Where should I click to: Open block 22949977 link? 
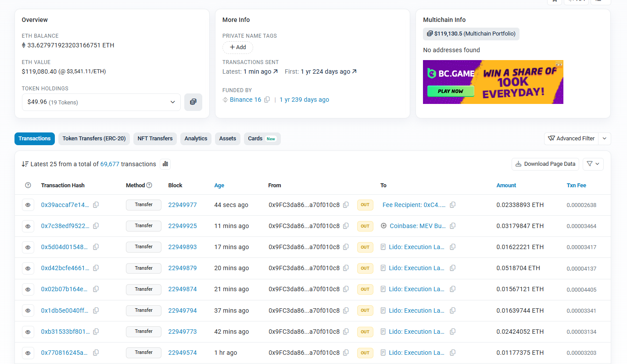(x=183, y=205)
